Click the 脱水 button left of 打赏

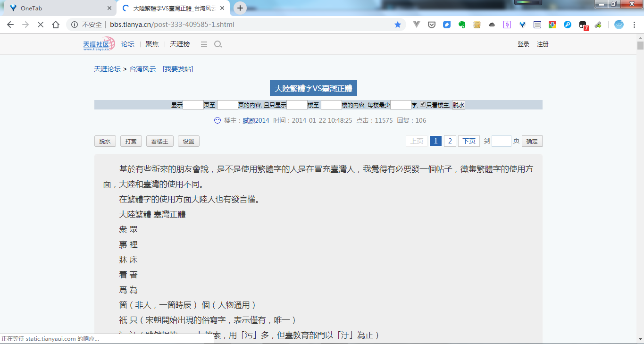[x=105, y=141]
